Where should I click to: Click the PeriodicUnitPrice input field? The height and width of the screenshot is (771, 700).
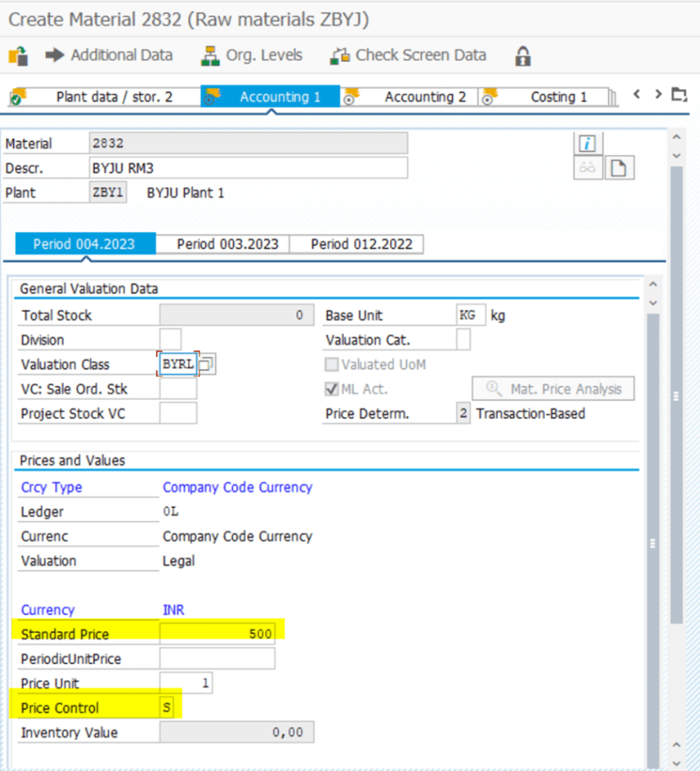tap(217, 659)
